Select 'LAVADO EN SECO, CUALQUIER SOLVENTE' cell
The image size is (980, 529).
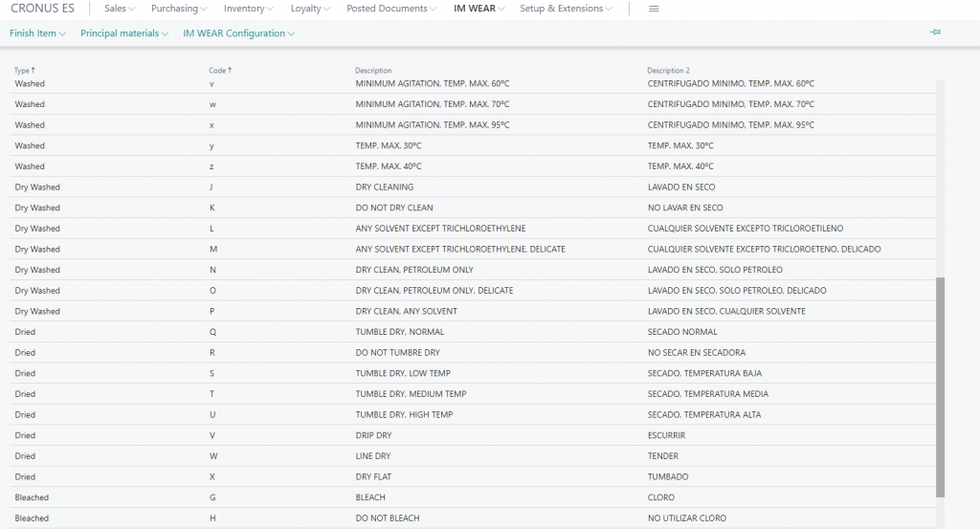point(726,310)
